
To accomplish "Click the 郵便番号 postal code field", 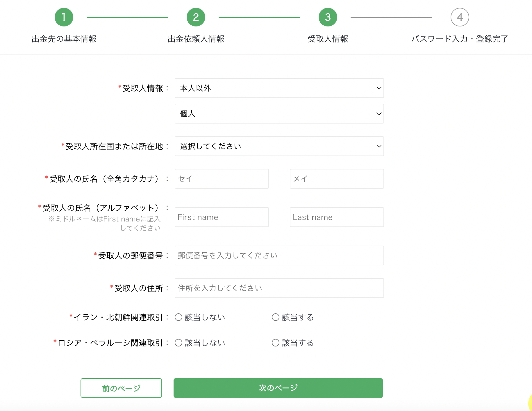I will coord(279,255).
